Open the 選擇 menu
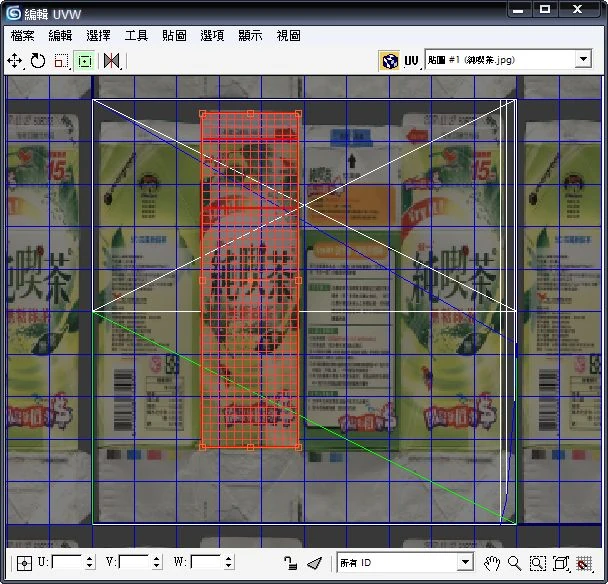608x584 pixels. coord(98,36)
